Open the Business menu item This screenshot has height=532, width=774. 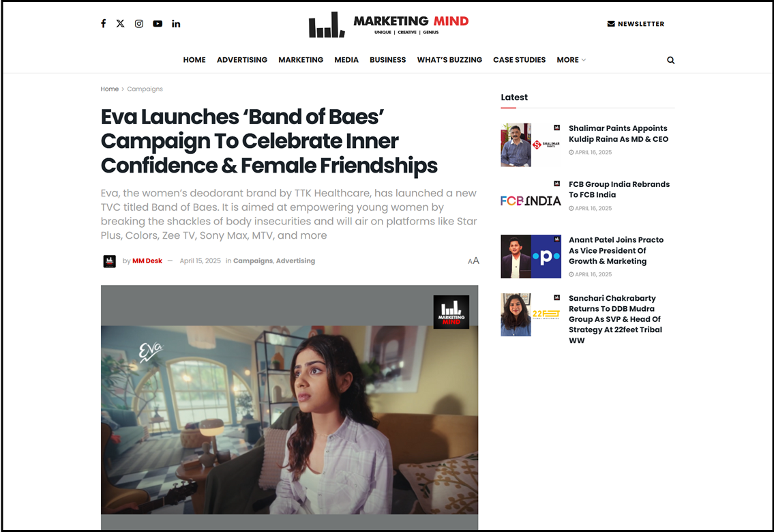click(387, 60)
